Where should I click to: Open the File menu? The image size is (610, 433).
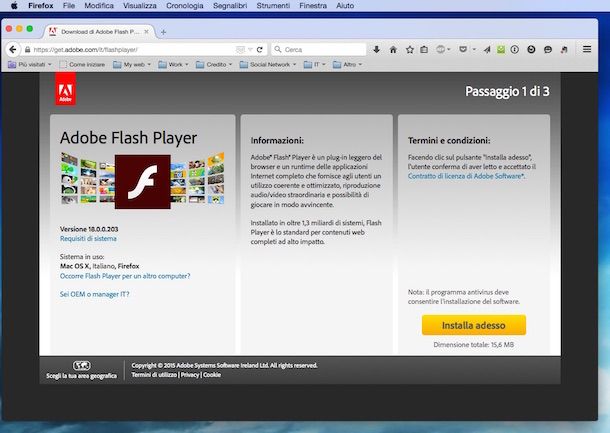tap(69, 5)
